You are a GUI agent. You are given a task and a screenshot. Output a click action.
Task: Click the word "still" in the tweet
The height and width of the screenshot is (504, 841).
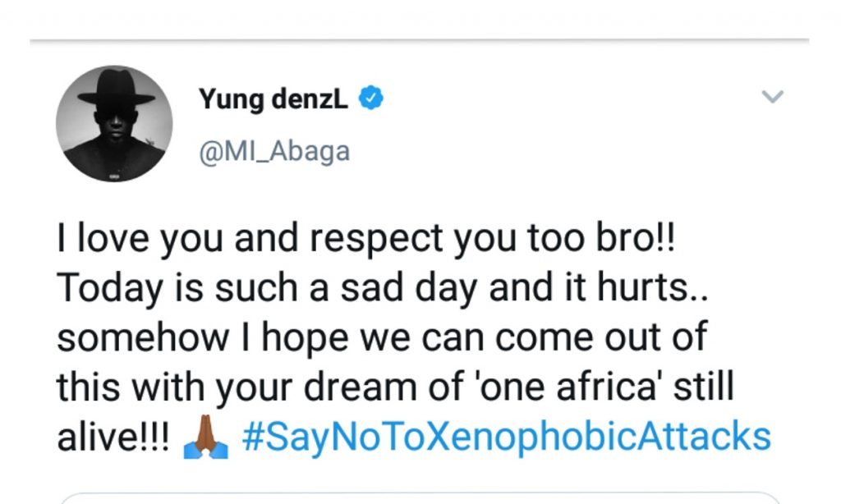(x=708, y=387)
